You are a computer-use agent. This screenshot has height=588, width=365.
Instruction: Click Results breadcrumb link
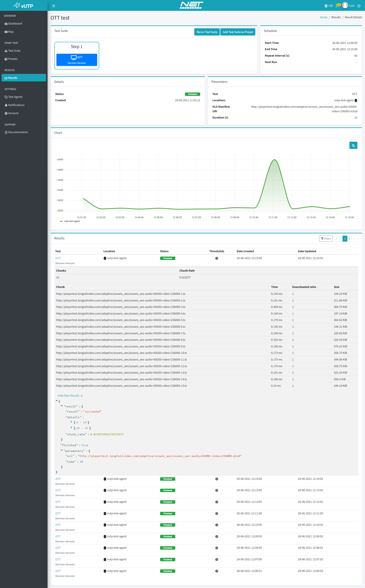pyautogui.click(x=336, y=17)
